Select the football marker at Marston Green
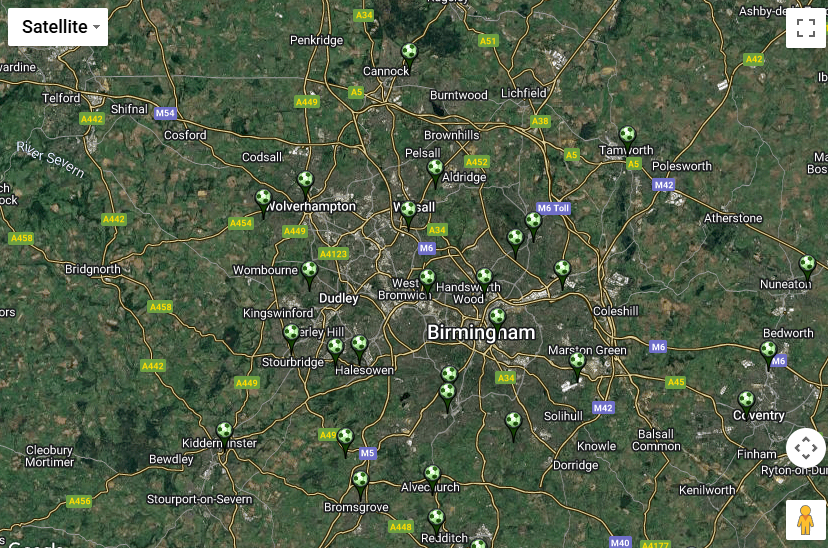The height and width of the screenshot is (548, 828). pos(577,366)
